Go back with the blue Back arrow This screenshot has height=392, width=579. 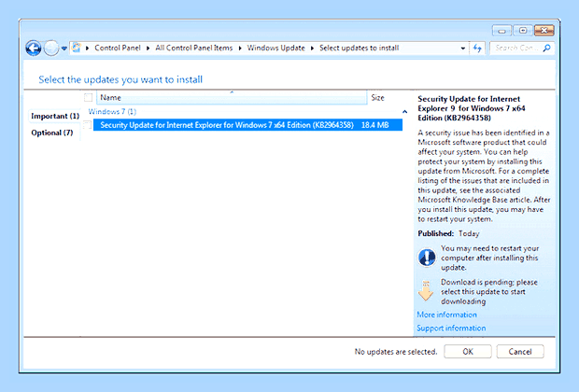pos(34,48)
